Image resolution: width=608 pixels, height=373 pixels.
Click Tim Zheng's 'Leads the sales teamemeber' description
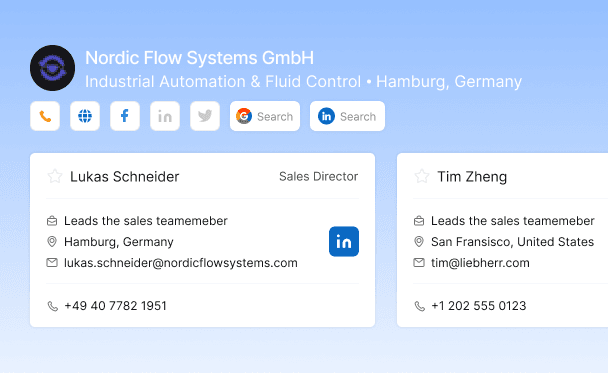click(x=513, y=221)
